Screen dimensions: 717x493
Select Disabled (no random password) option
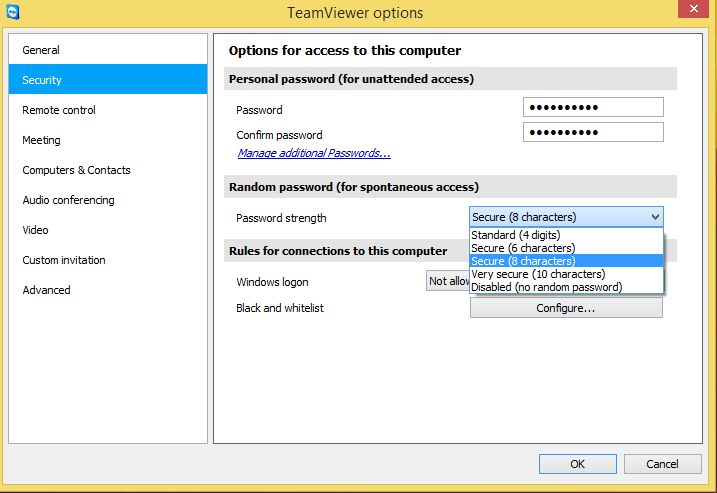pos(546,287)
